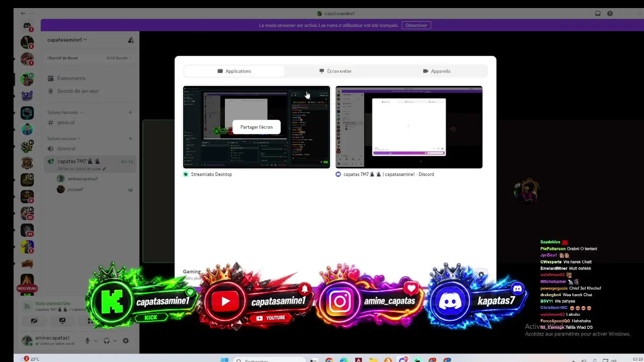Click the 13:51 voice channel timer
The height and width of the screenshot is (362, 644).
[127, 161]
